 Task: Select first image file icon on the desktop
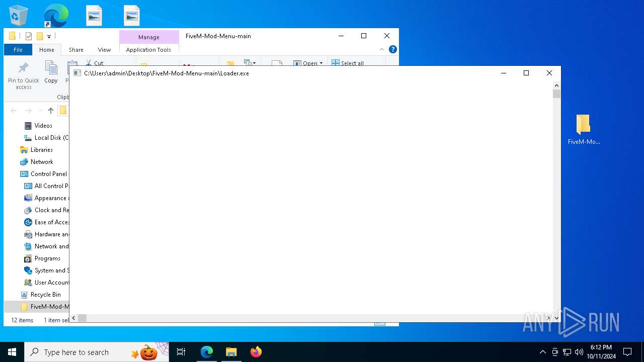(94, 16)
